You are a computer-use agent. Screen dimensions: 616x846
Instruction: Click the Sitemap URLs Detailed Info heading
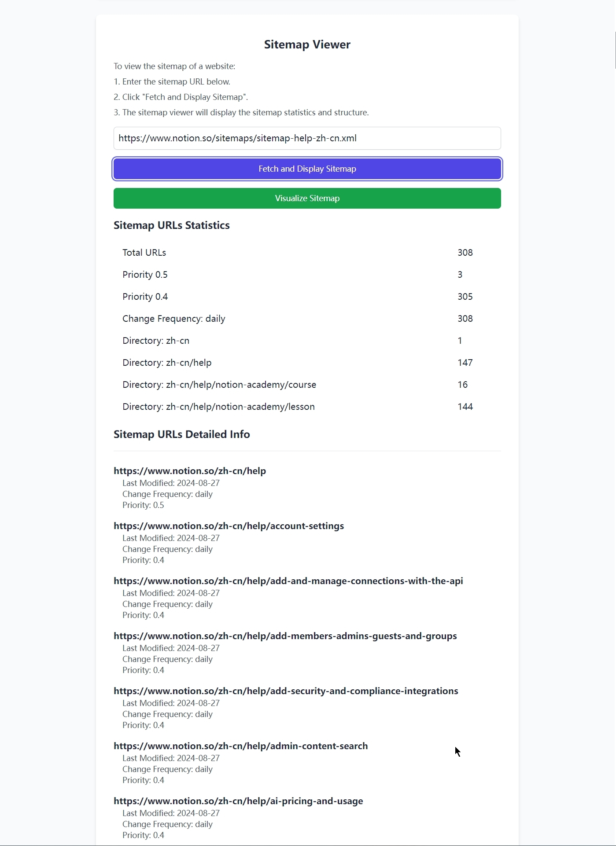(x=181, y=434)
